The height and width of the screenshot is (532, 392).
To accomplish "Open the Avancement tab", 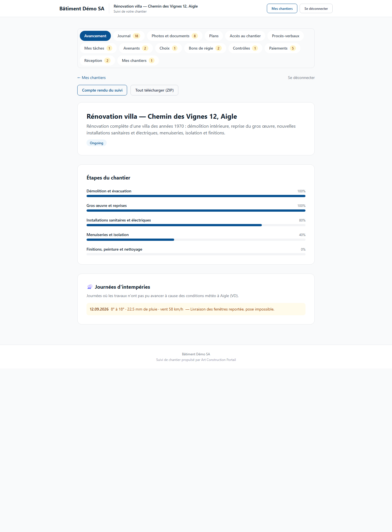I will 95,36.
